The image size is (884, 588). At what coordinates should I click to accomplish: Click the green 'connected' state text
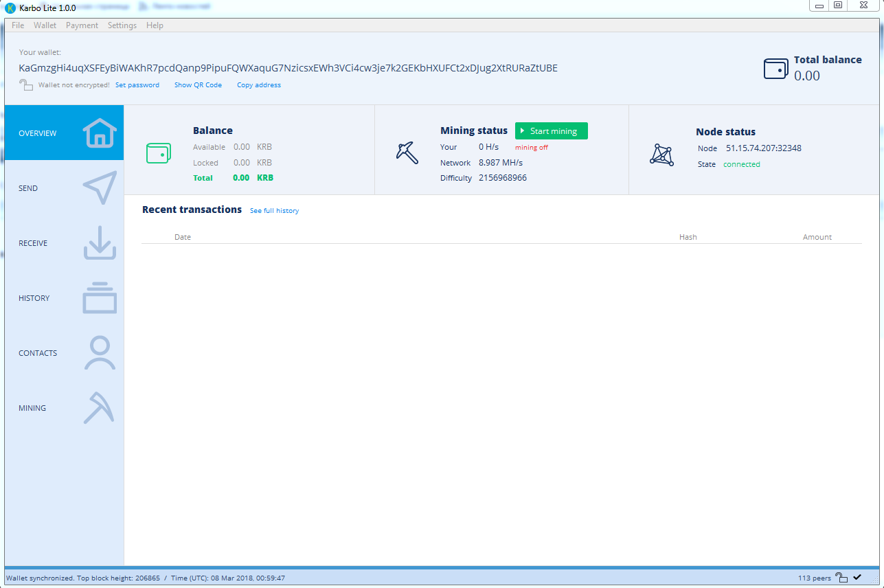[x=742, y=165]
